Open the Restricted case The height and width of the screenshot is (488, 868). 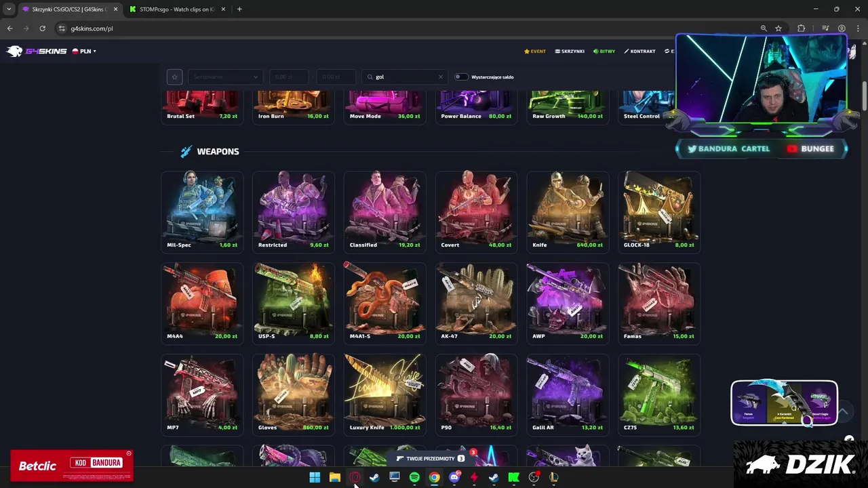coord(294,211)
